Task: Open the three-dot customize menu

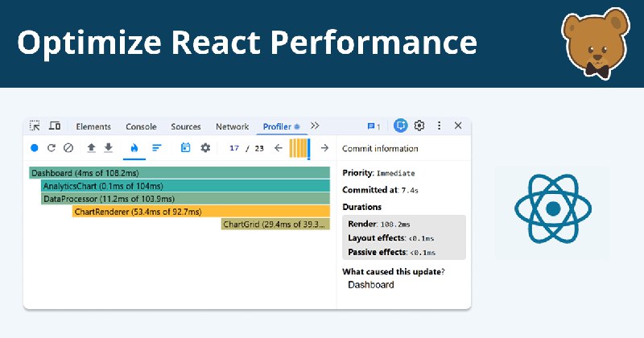Action: coord(439,126)
